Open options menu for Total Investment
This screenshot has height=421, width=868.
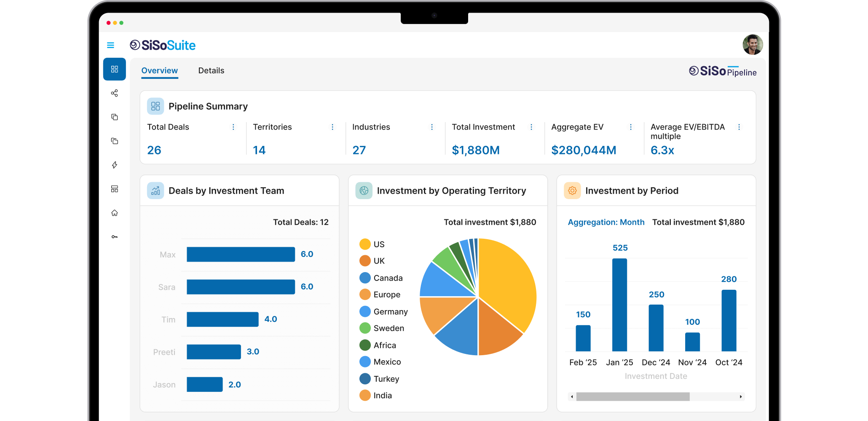tap(531, 127)
